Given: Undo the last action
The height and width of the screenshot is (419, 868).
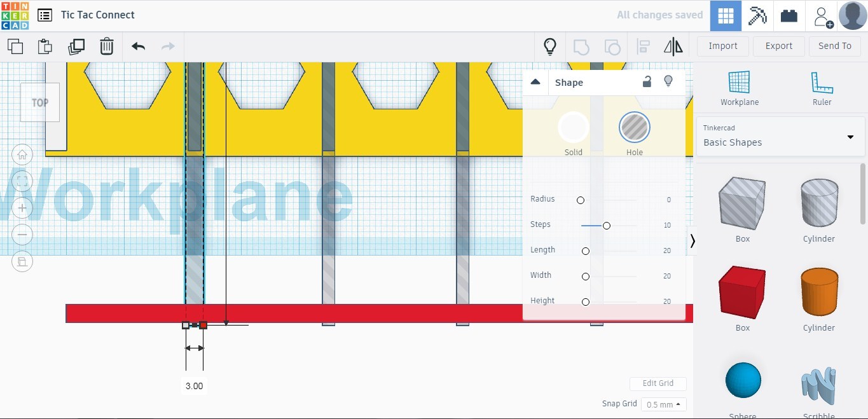Looking at the screenshot, I should pyautogui.click(x=138, y=46).
